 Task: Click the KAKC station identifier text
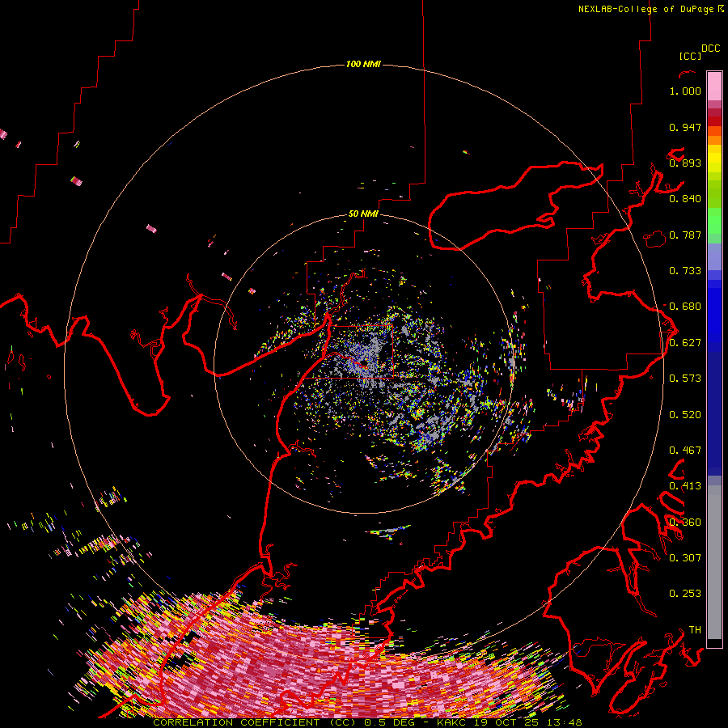pyautogui.click(x=453, y=722)
